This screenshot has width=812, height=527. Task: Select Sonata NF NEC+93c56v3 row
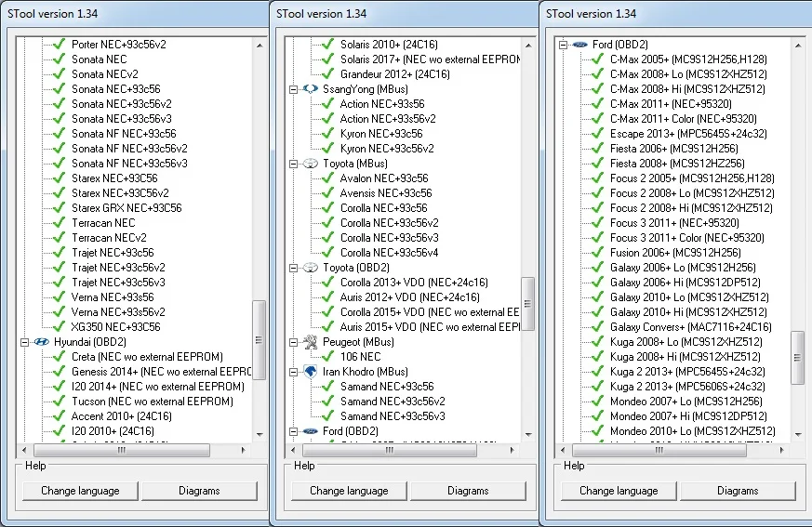pyautogui.click(x=129, y=164)
